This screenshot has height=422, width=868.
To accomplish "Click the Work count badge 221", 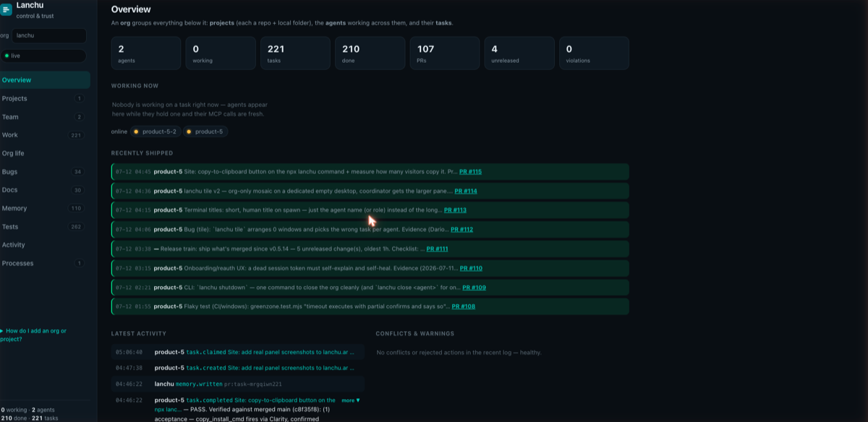I will point(76,135).
